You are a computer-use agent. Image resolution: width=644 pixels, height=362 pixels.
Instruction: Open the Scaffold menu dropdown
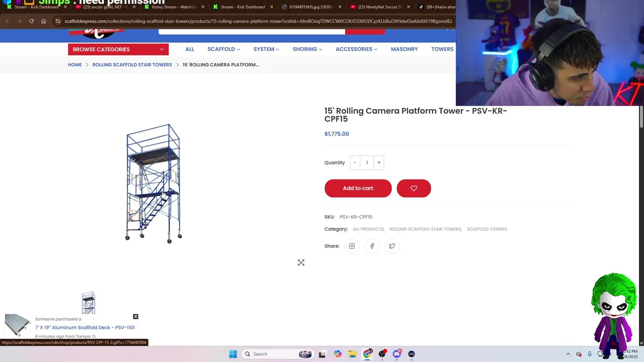(223, 49)
